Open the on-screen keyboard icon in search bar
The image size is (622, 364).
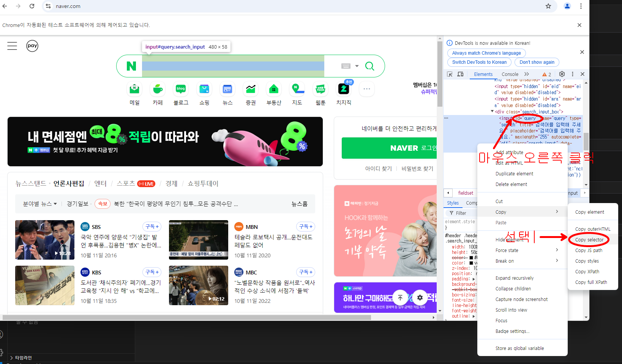346,66
